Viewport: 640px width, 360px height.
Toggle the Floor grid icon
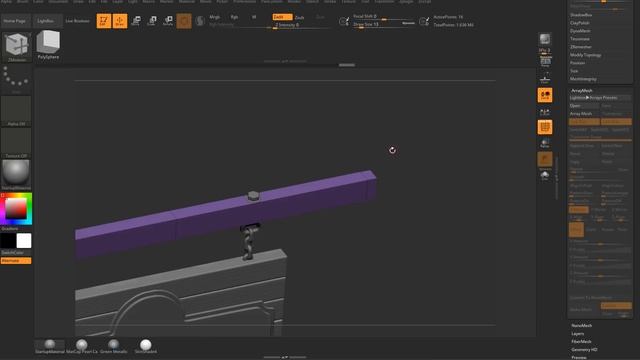[x=545, y=78]
